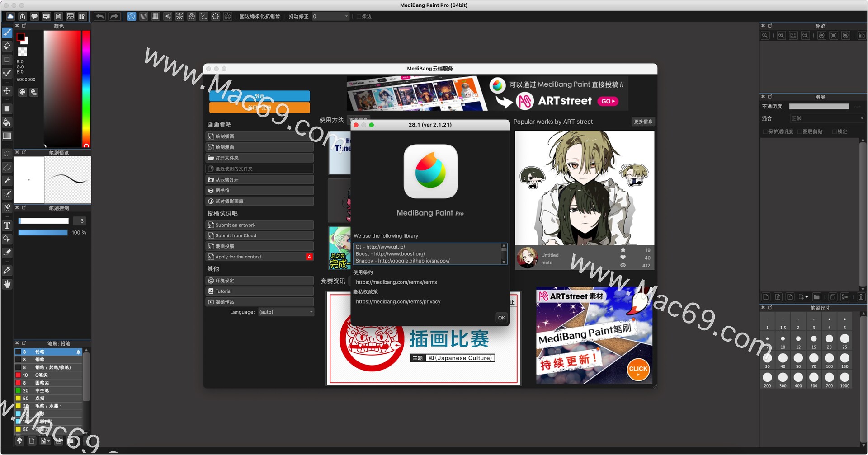Select the Gradient tool

[7, 136]
